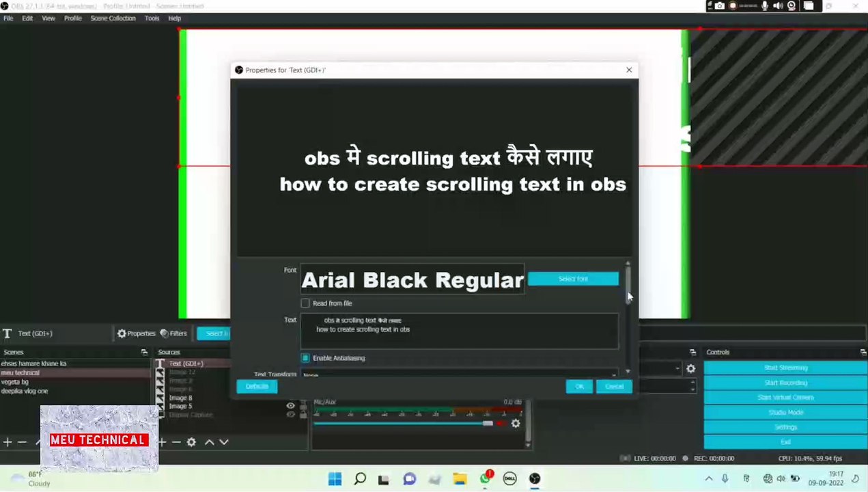Cancel the text properties dialog
This screenshot has height=492, width=868.
(x=614, y=387)
